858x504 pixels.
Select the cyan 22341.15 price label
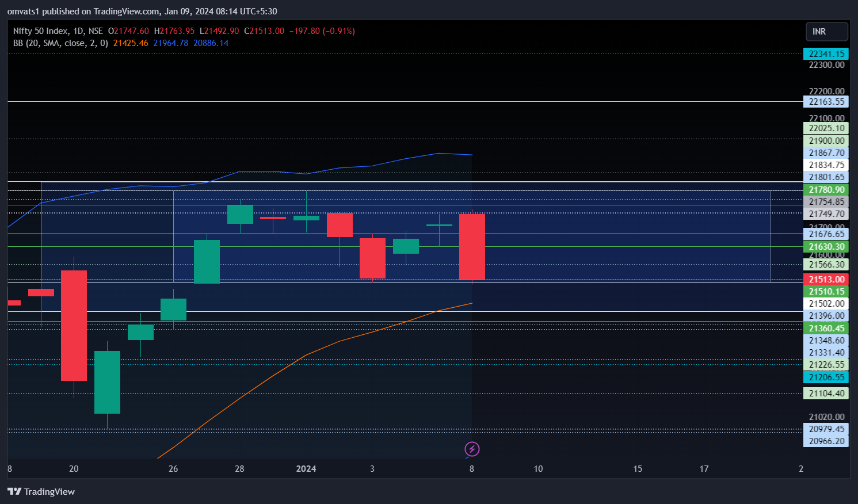coord(826,54)
